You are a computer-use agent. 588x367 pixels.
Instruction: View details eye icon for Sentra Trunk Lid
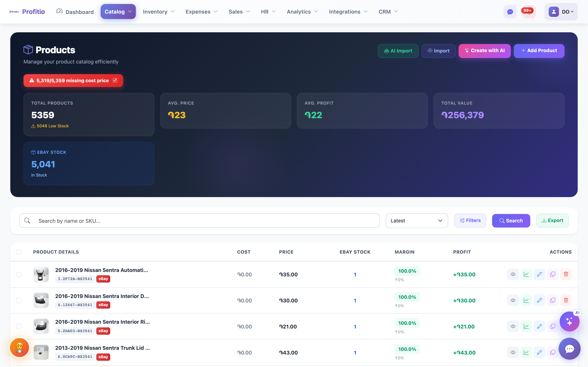[x=513, y=353]
